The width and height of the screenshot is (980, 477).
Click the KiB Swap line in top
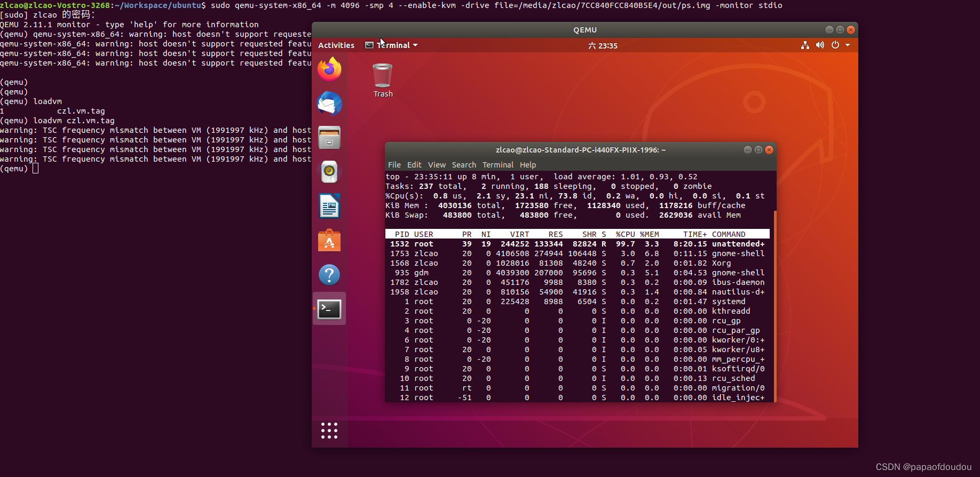coord(563,215)
